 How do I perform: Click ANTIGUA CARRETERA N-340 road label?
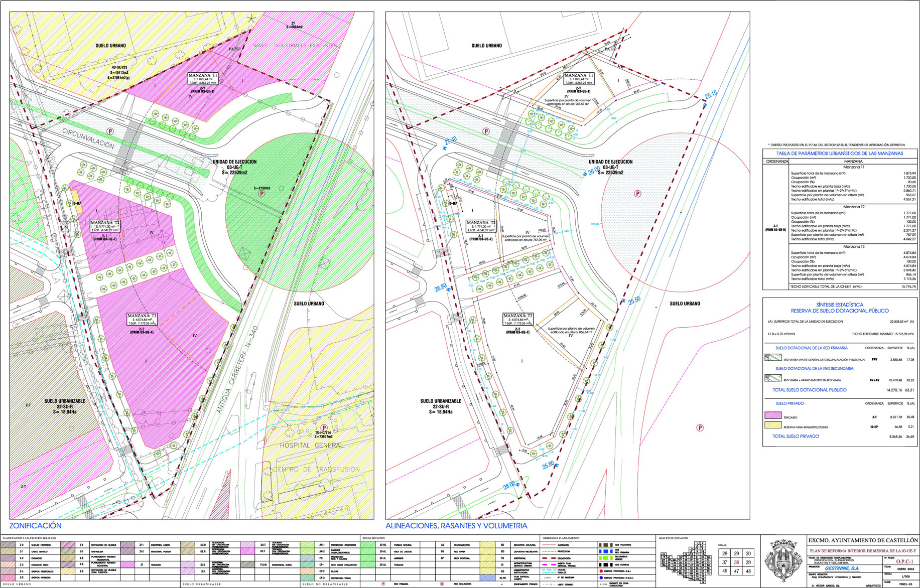pos(237,370)
